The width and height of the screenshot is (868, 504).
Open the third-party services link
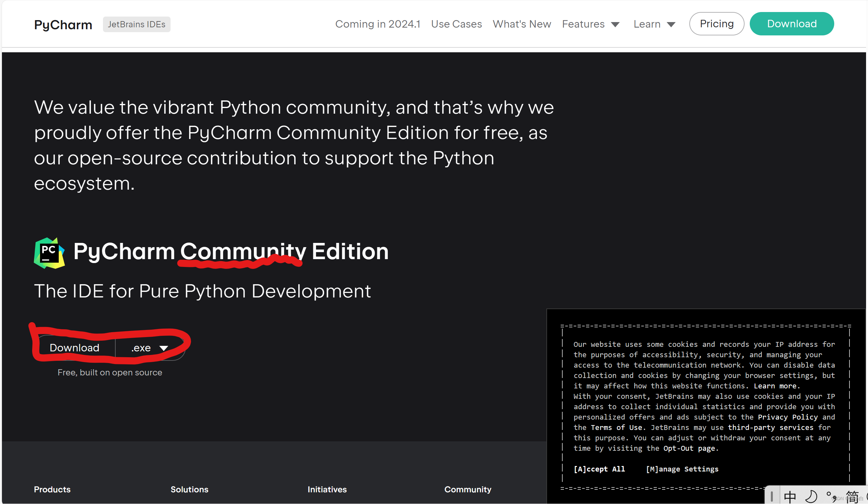[770, 428]
